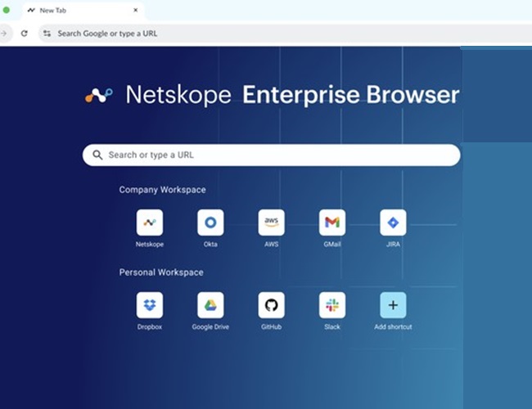The height and width of the screenshot is (409, 532).
Task: Click the Personal Workspace heading
Action: (x=161, y=272)
